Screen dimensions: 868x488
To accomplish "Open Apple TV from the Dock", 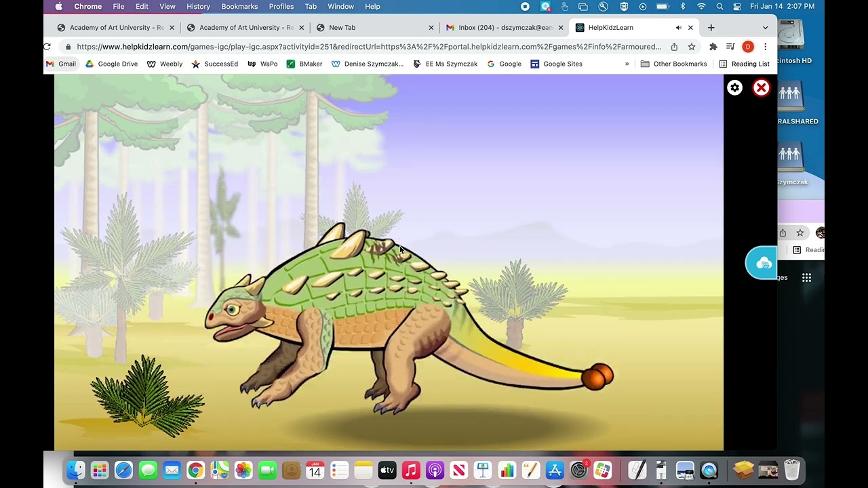I will pyautogui.click(x=387, y=470).
